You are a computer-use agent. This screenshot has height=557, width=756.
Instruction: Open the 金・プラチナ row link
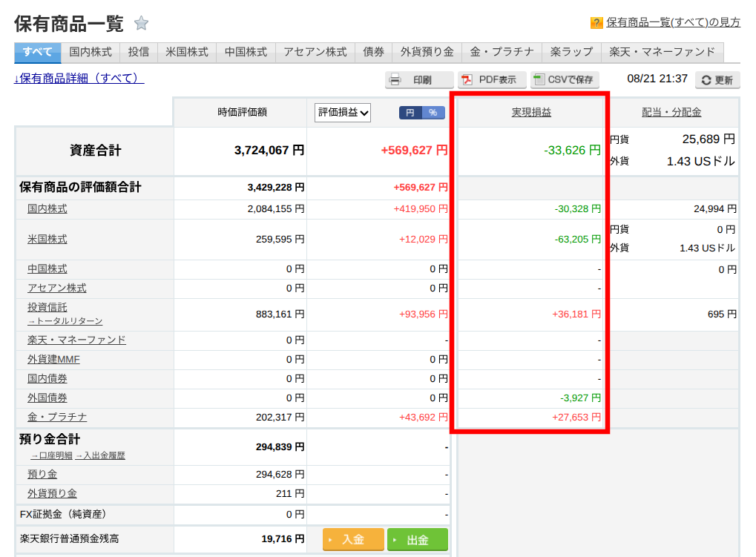(57, 418)
